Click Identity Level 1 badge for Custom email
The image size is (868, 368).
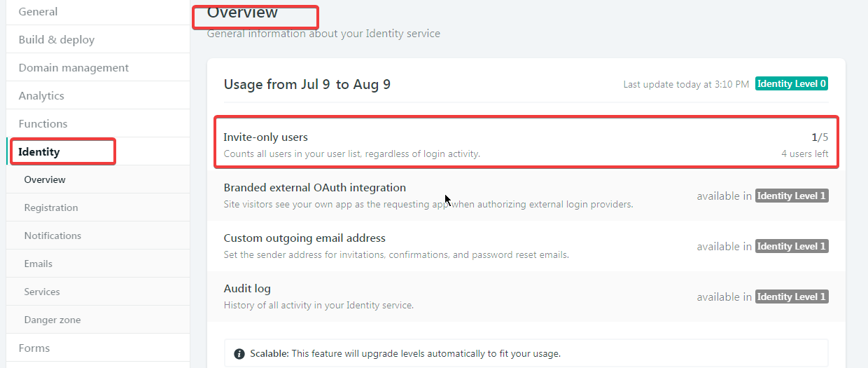tap(792, 247)
